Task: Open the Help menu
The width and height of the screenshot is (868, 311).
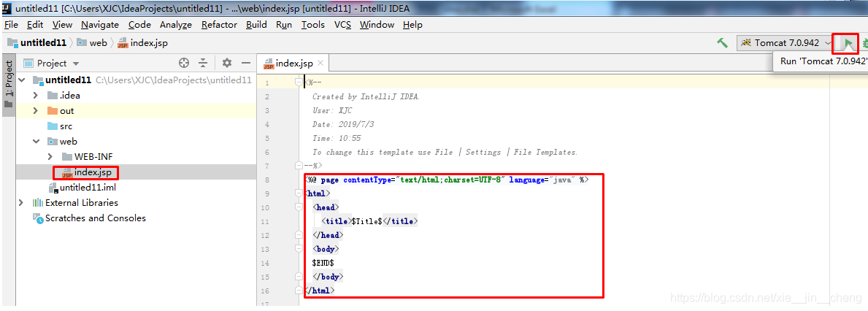Action: 412,24
